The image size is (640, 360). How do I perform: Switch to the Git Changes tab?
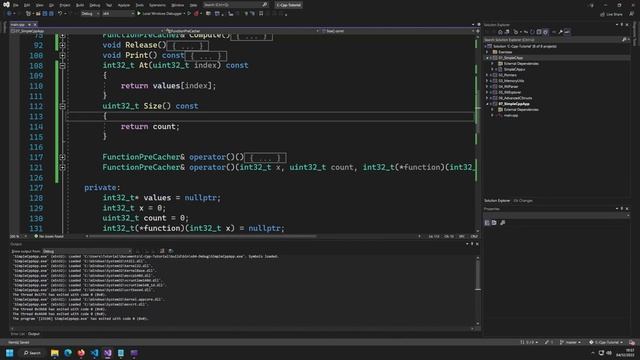[523, 201]
